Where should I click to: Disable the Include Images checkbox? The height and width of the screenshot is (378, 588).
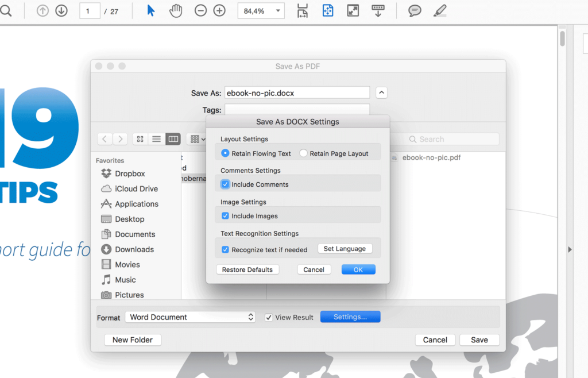(225, 215)
